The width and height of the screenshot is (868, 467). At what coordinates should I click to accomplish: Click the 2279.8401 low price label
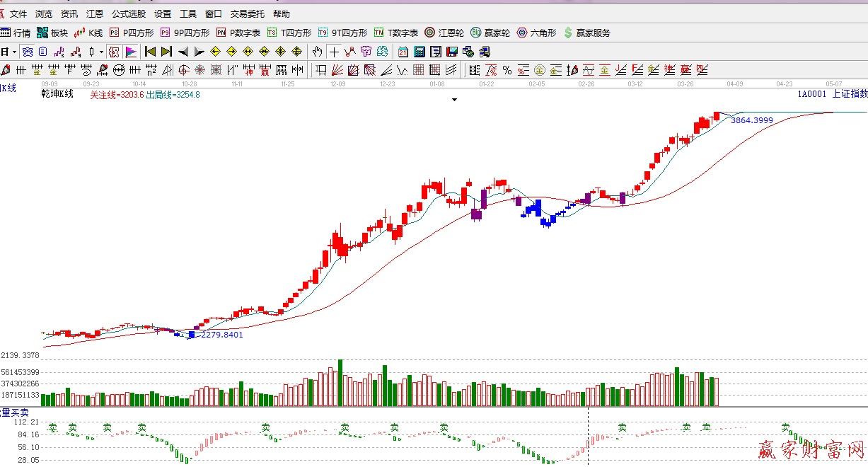point(221,335)
